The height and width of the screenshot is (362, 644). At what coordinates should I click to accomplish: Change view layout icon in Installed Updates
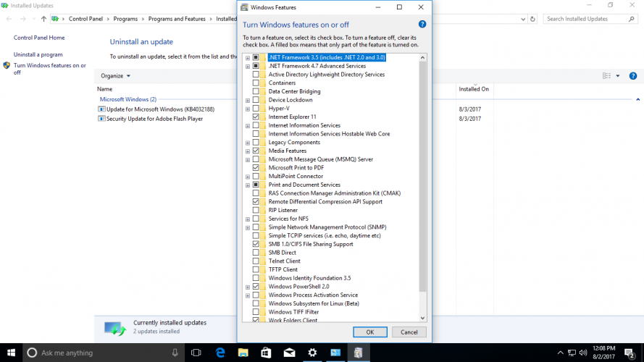[606, 76]
